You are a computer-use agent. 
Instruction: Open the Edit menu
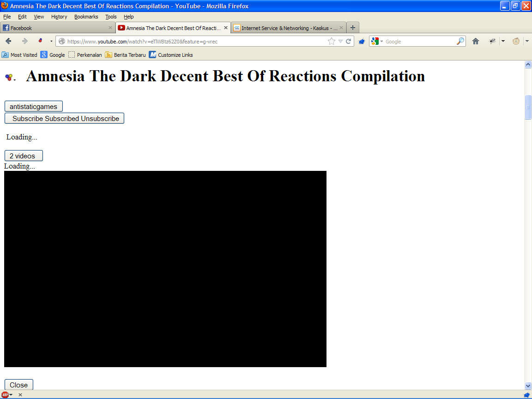22,17
